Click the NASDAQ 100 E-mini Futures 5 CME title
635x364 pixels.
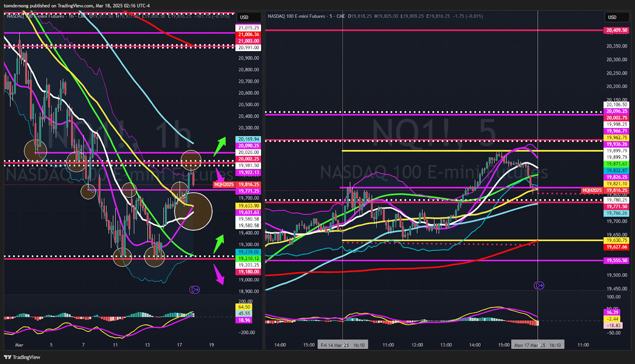point(306,16)
